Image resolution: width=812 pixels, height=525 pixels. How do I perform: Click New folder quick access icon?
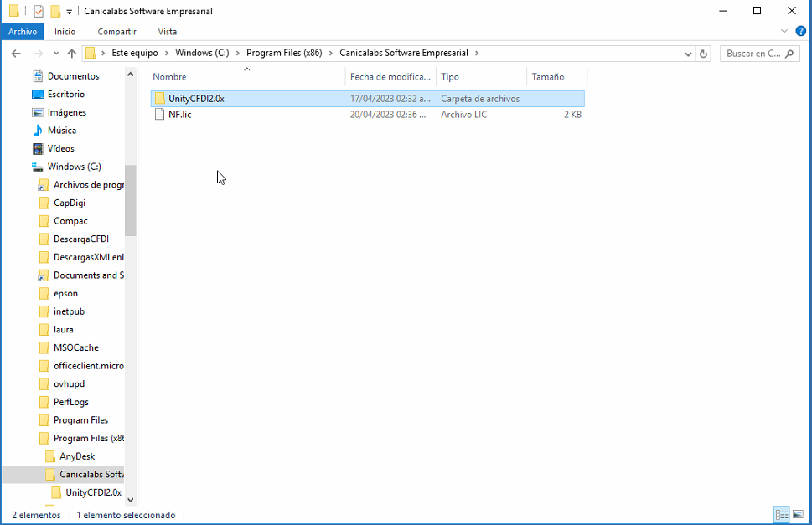click(55, 11)
